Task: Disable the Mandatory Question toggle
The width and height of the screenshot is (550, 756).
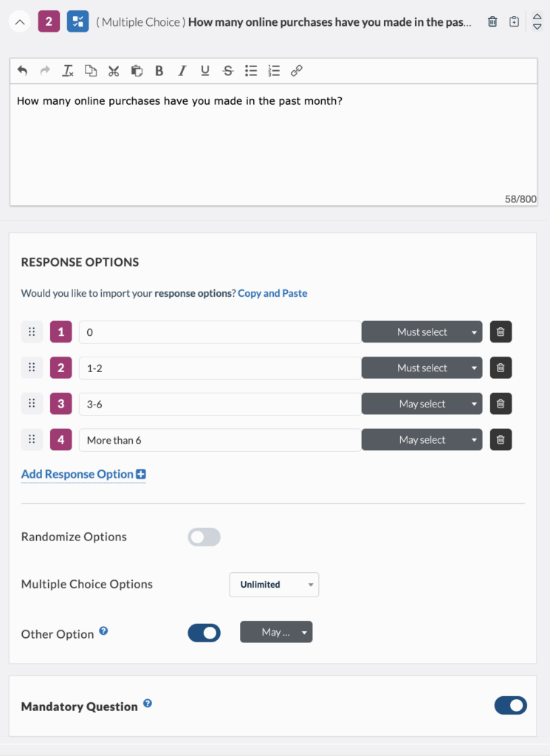Action: coord(510,706)
